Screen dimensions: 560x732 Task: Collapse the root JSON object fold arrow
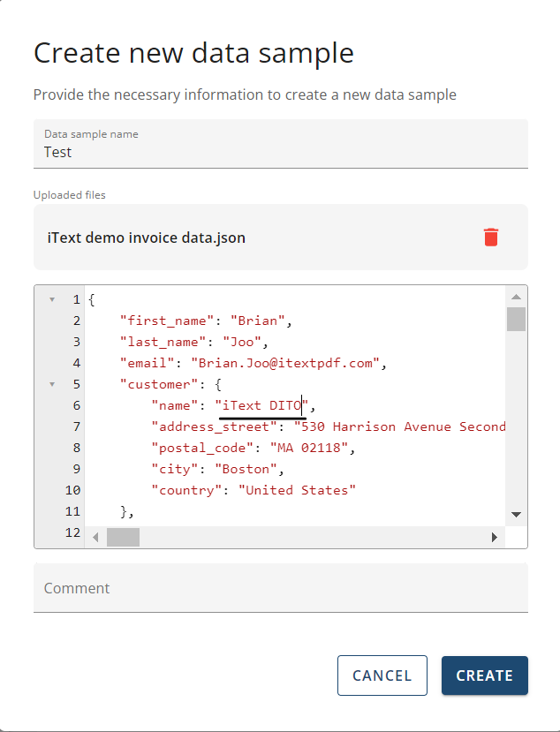52,299
